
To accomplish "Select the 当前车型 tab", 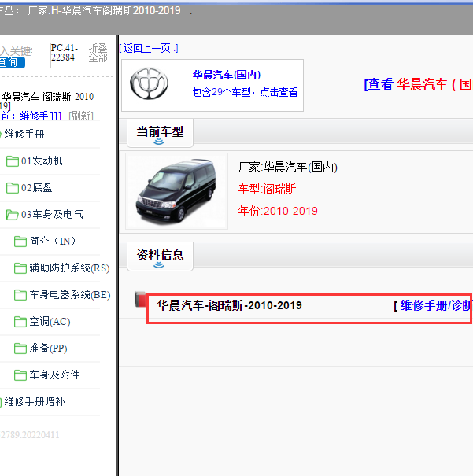I will coord(160,133).
